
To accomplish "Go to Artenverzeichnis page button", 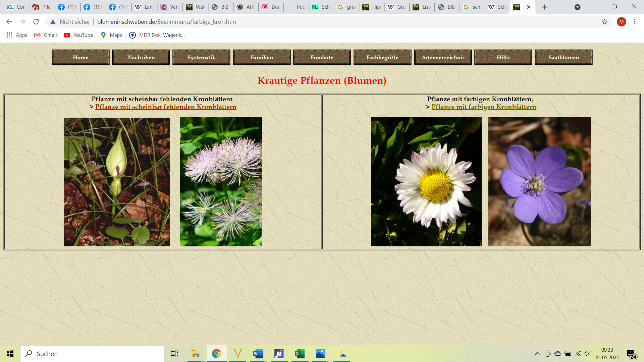I will click(443, 57).
